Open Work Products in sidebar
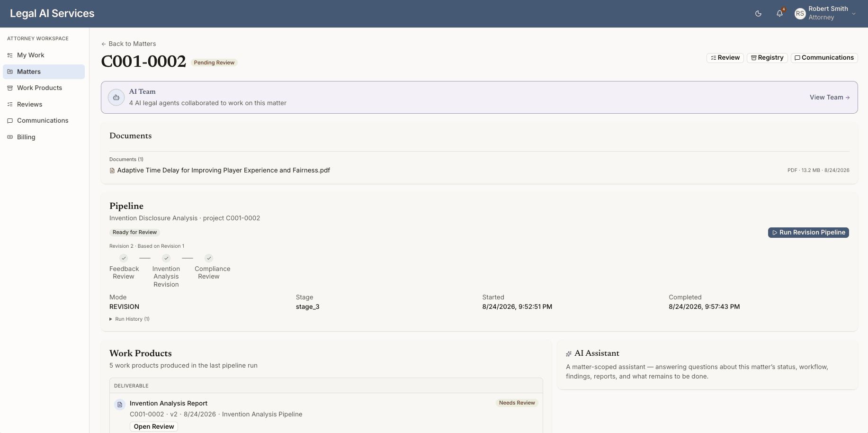Screen dimensions: 868x433 coord(44,88)
